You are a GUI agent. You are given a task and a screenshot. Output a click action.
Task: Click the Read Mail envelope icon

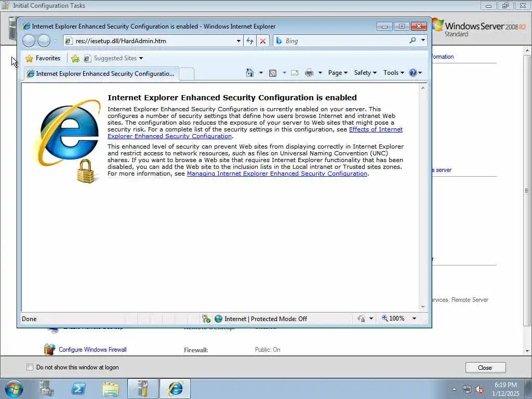(295, 73)
